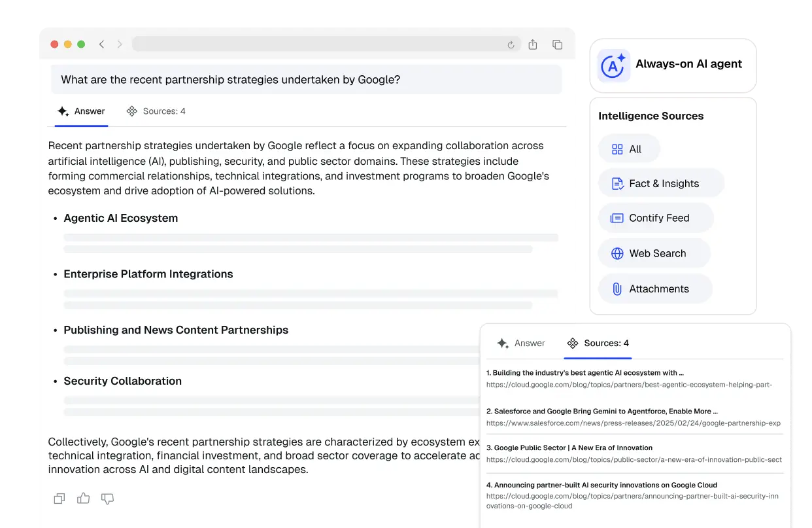
Task: Click the browser back arrow
Action: click(101, 44)
